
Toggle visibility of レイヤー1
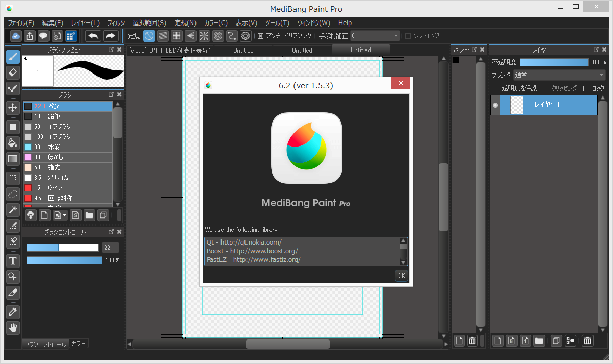click(494, 105)
